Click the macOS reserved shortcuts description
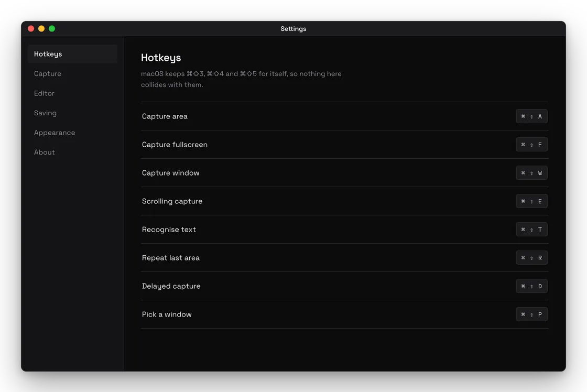Screen dimensions: 587x392 241,79
